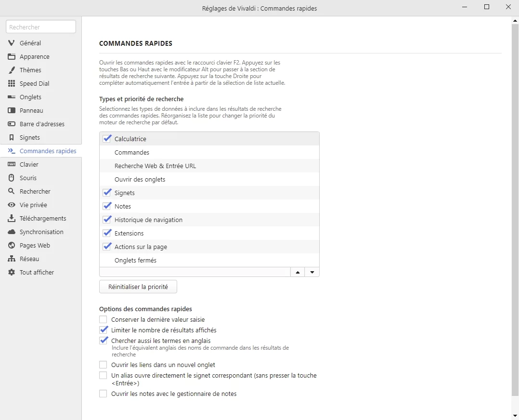Click the Barre d'adresses icon
Screen dimensions: 519x420
pos(11,124)
